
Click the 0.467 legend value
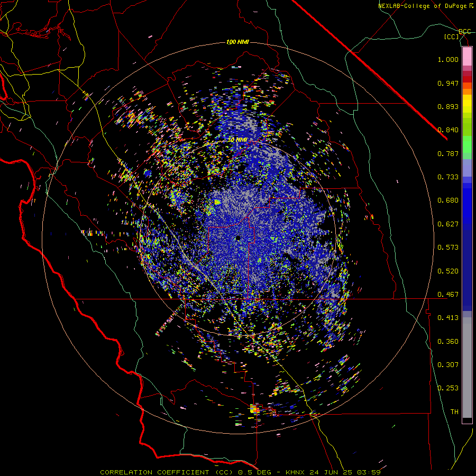(x=448, y=295)
